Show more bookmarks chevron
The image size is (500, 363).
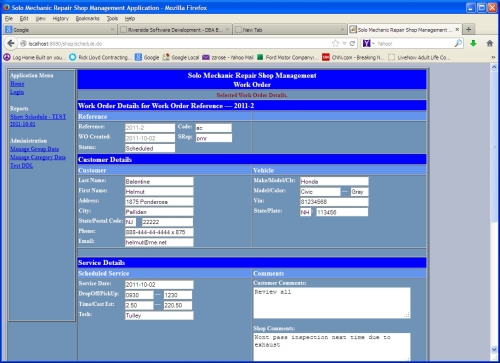point(493,57)
